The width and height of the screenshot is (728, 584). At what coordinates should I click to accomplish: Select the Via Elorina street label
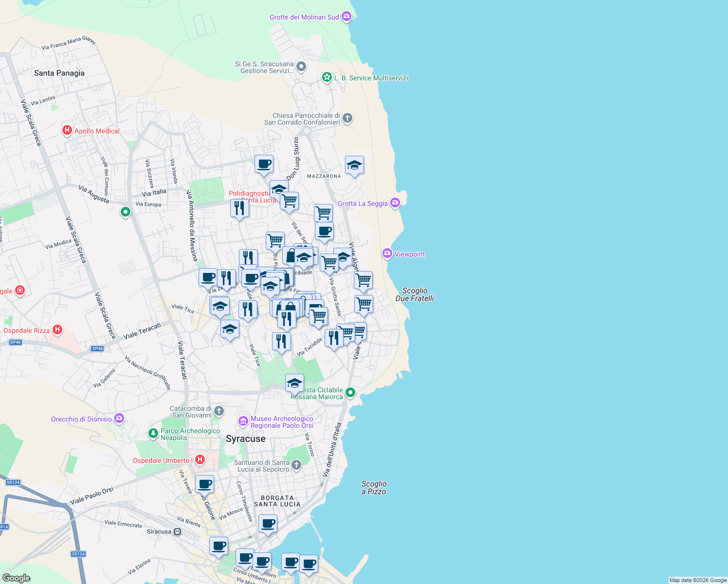pyautogui.click(x=139, y=566)
